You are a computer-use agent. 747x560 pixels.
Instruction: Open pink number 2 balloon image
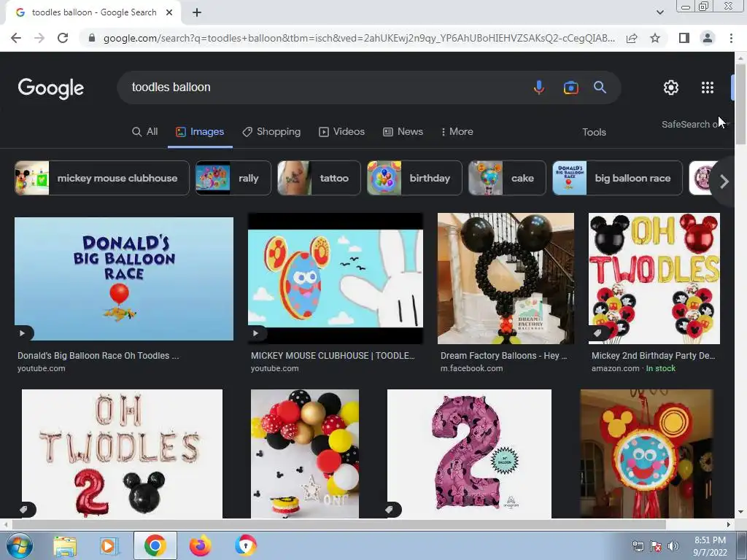point(469,454)
